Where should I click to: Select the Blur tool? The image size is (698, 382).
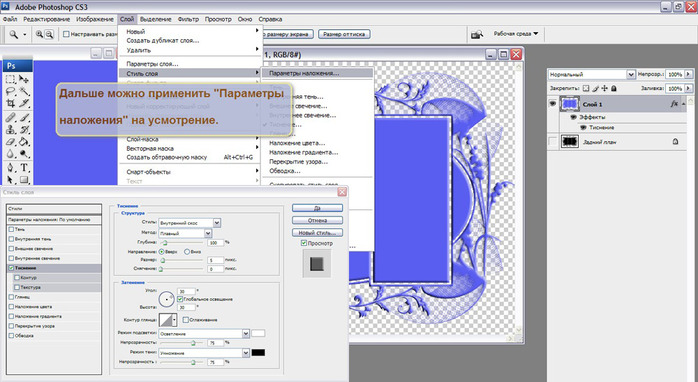10,154
